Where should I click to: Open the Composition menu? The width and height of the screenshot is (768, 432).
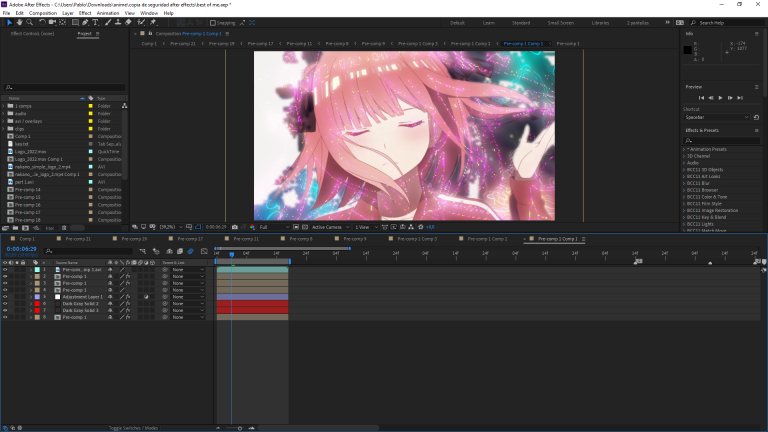[x=43, y=13]
